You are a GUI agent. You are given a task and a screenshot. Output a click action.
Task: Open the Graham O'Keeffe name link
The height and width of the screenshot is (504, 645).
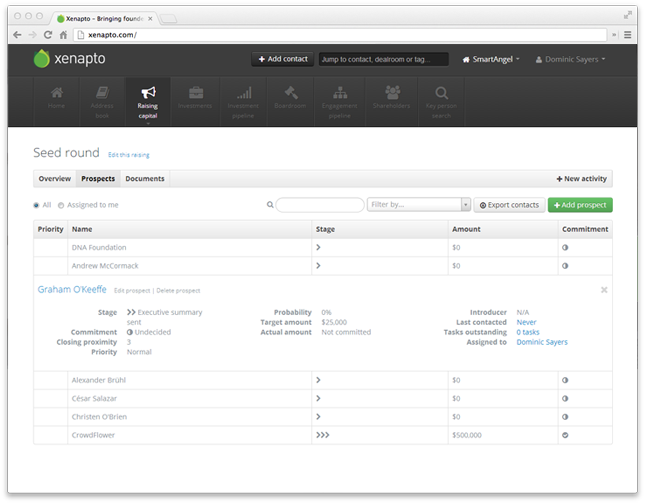click(72, 289)
